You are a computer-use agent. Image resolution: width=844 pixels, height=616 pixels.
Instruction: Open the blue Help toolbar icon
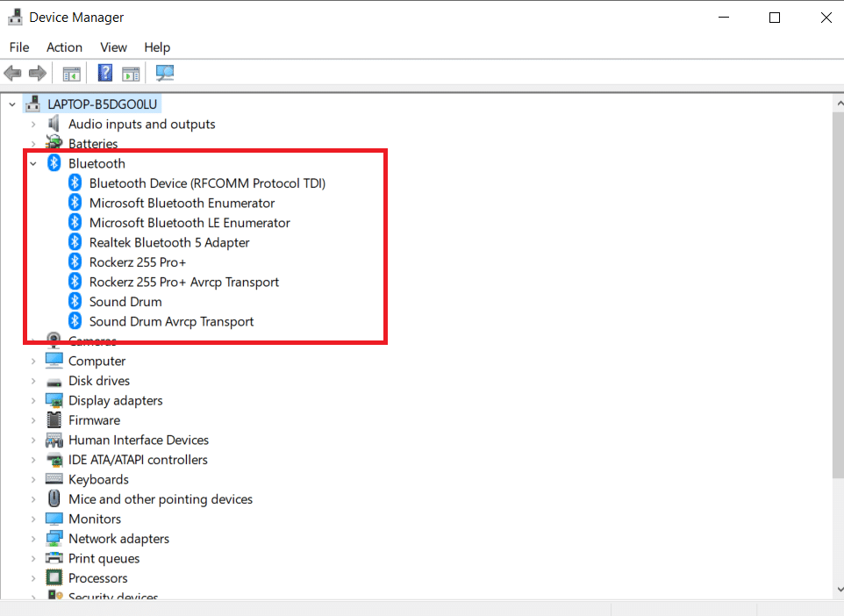point(105,73)
